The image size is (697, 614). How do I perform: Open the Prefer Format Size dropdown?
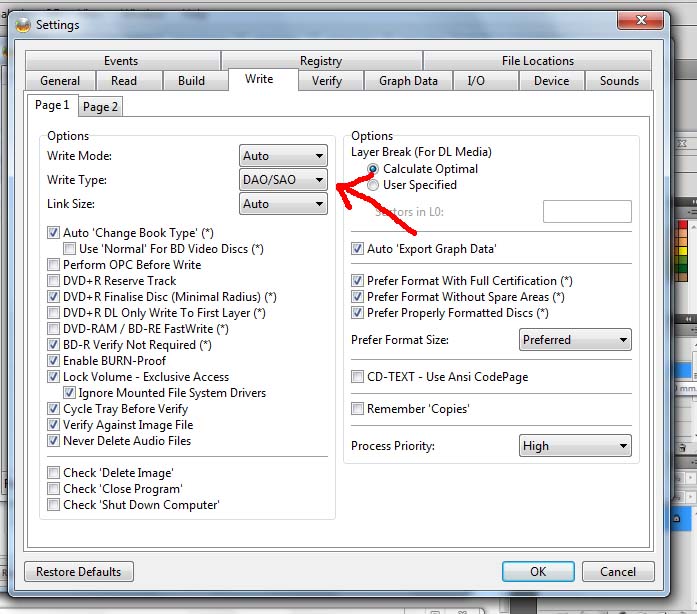click(x=575, y=340)
